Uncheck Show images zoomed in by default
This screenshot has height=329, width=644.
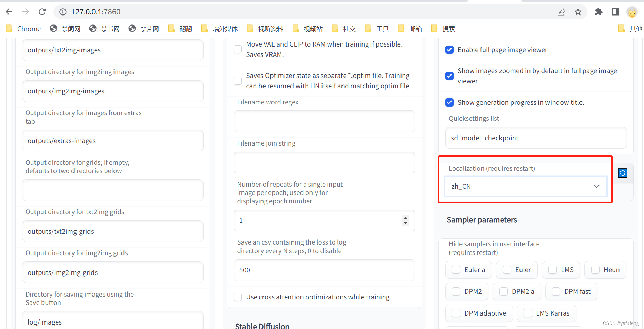coord(449,76)
